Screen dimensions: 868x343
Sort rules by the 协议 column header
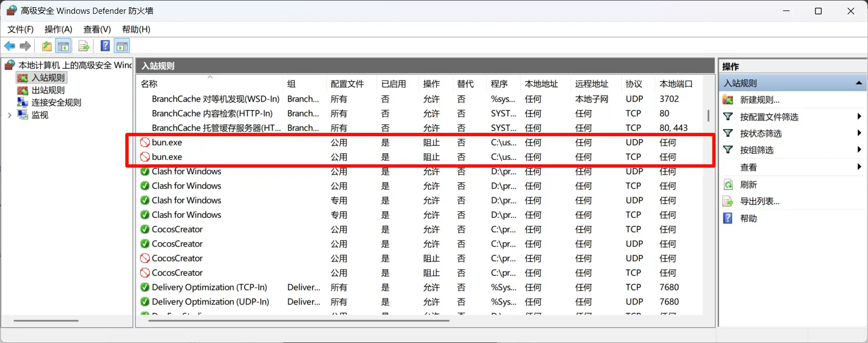633,84
